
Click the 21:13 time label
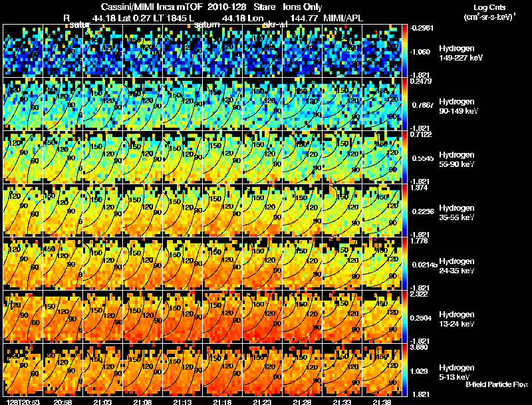point(182,402)
